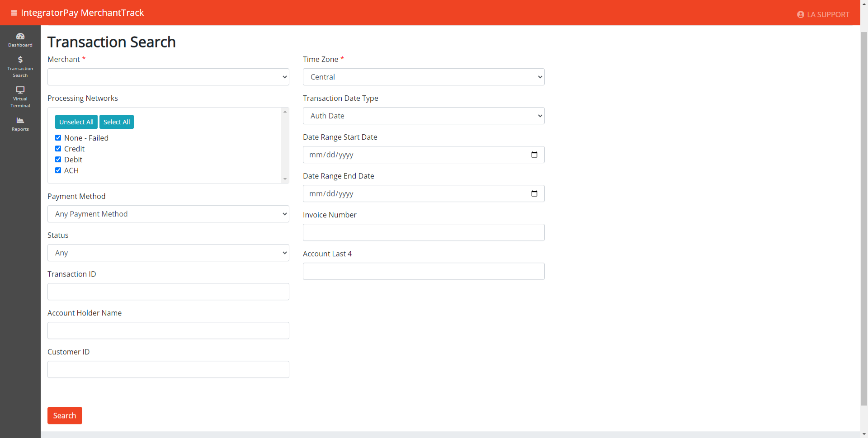The height and width of the screenshot is (438, 868).
Task: Click the Processing Networks list scrollbar
Action: pyautogui.click(x=285, y=145)
